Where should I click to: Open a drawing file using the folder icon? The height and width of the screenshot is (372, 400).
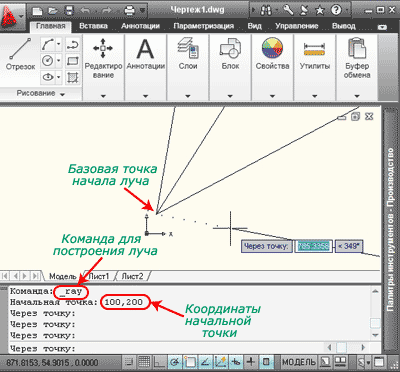[x=53, y=11]
